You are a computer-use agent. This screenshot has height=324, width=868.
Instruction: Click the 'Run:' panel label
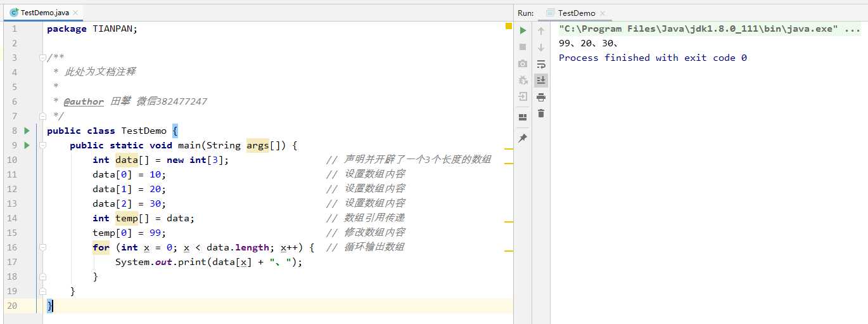tap(526, 13)
